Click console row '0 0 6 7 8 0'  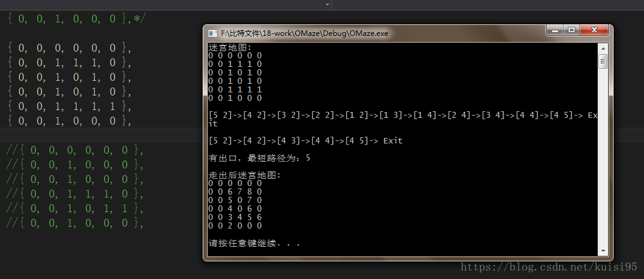coord(235,191)
